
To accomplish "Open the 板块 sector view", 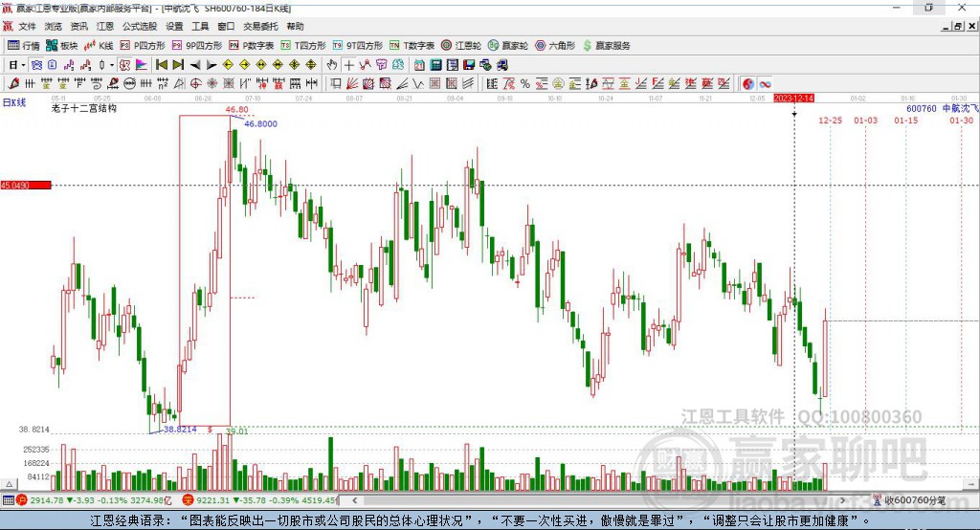I will tap(62, 46).
